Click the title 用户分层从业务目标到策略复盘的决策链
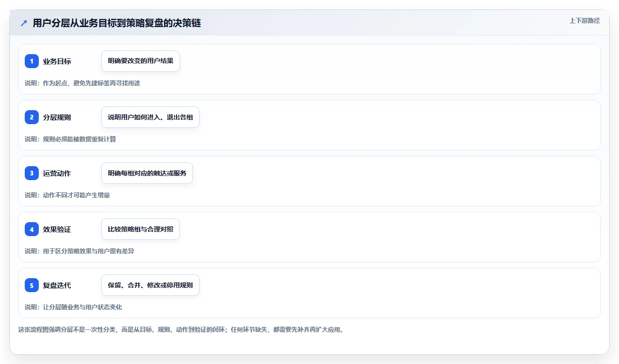The height and width of the screenshot is (364, 619). tap(117, 23)
